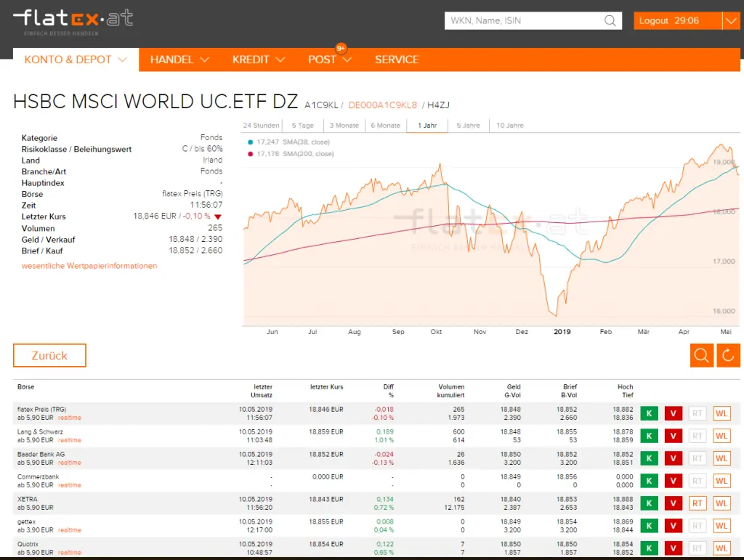Viewport: 744px width, 560px height.
Task: Click the Volumen kumuliert column header
Action: (451, 391)
